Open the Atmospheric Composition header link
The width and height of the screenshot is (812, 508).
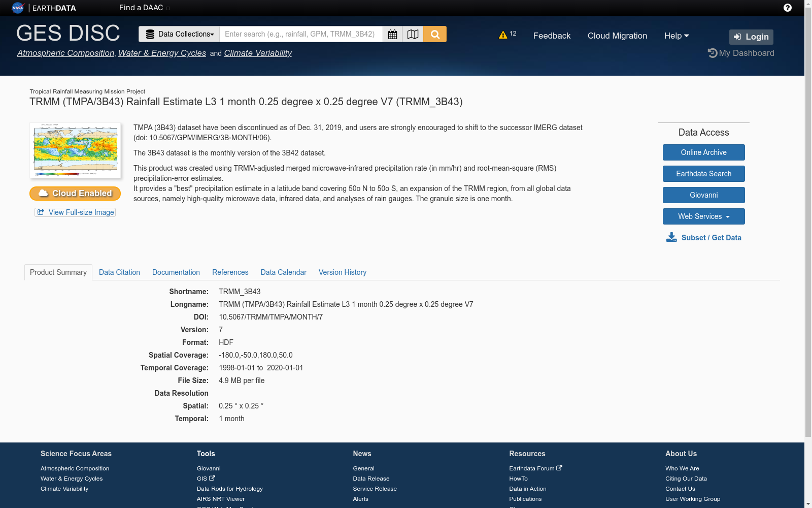66,53
